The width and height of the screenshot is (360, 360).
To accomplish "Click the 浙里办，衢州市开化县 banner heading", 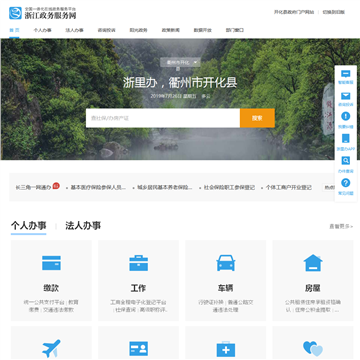I will click(x=180, y=83).
